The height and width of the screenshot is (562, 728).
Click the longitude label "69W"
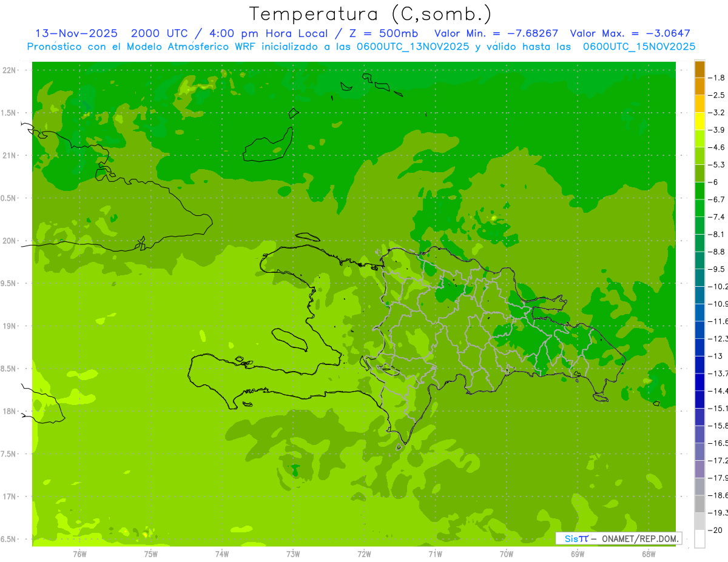point(578,553)
